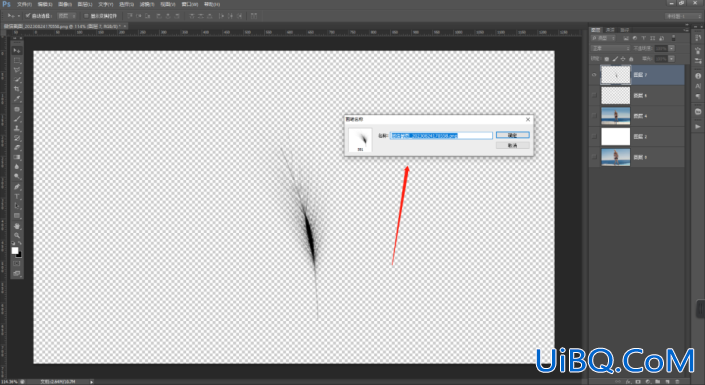Viewport: 705px width, 385px height.
Task: Select the Brush tool
Action: click(x=17, y=119)
